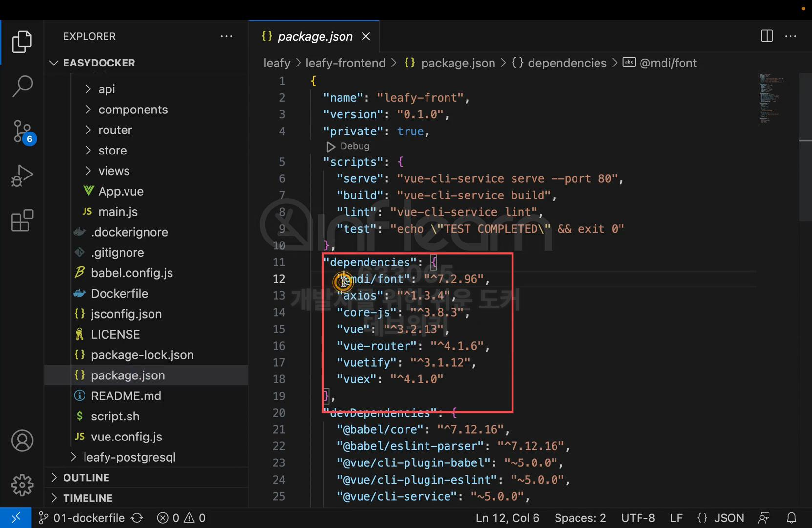
Task: Click the leafy-frontend breadcrumb segment
Action: (345, 63)
